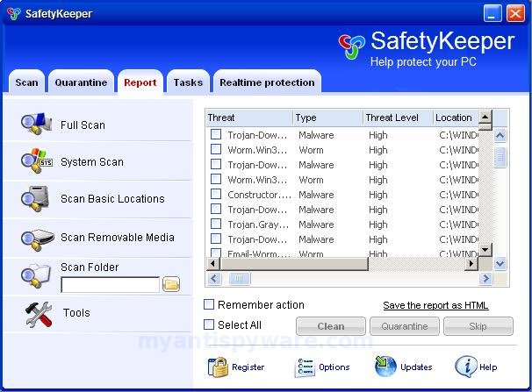Click the outer blue scroll down chevron

[500, 263]
